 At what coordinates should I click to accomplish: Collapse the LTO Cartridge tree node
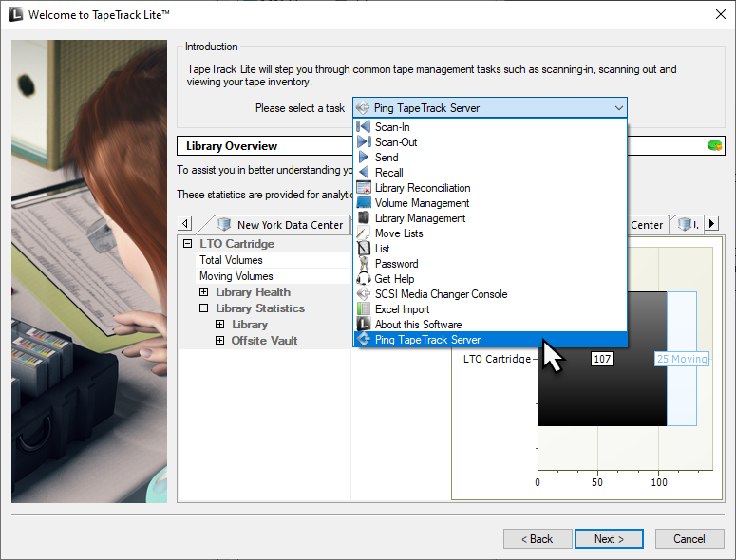pyautogui.click(x=187, y=243)
